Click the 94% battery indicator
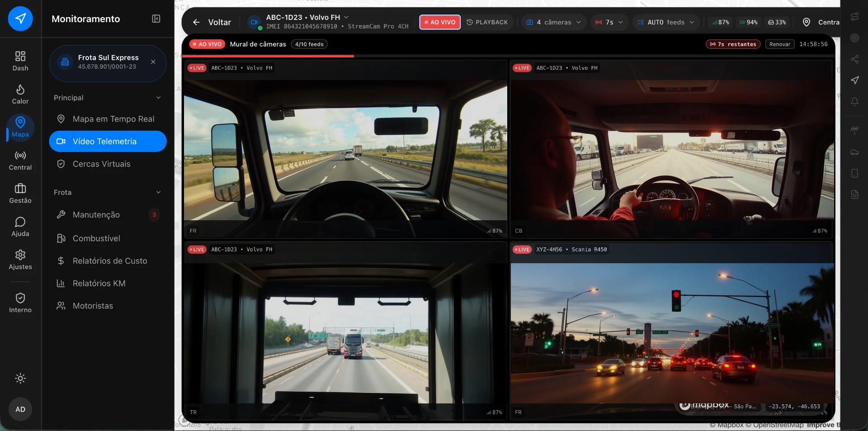 [749, 22]
